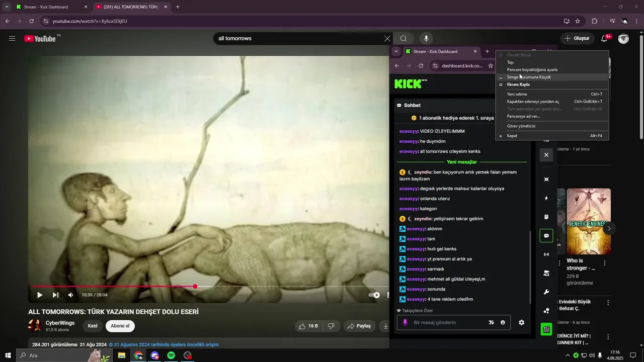Show next recommended videos with arrow
644x362 pixels.
pyautogui.click(x=609, y=228)
